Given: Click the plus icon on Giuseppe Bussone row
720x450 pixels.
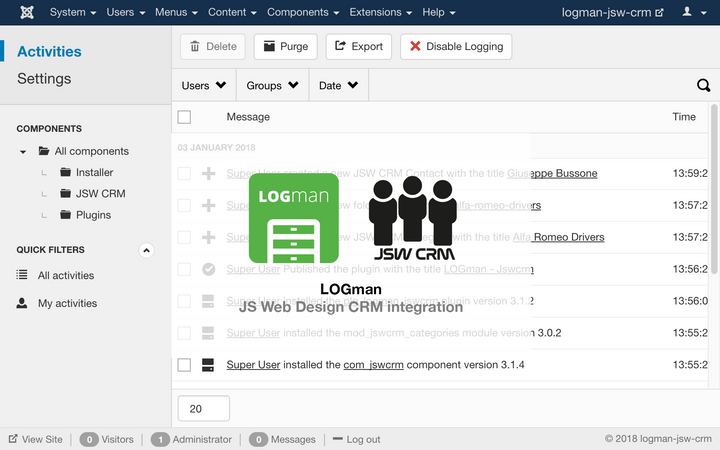Looking at the screenshot, I should coord(208,174).
